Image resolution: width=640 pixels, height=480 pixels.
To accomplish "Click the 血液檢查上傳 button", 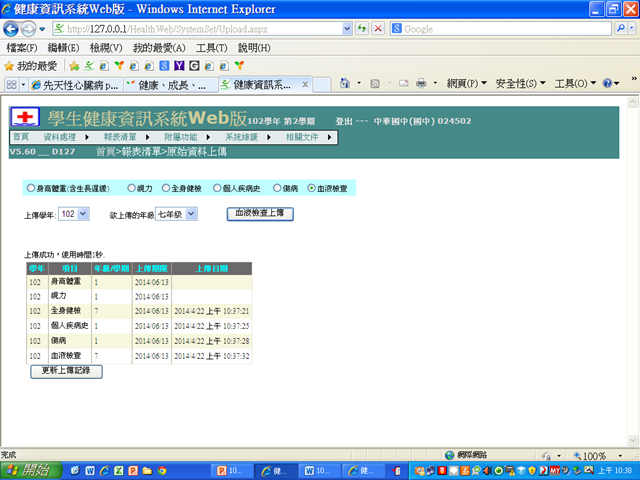I will (x=260, y=213).
